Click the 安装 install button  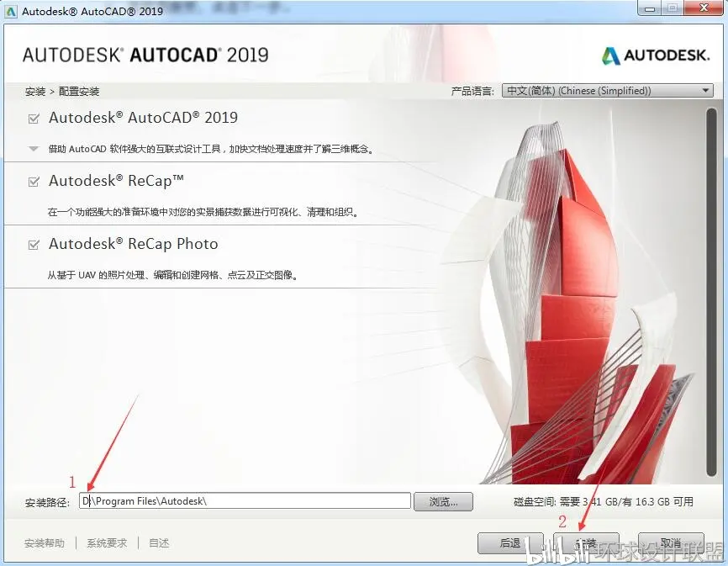coord(586,542)
